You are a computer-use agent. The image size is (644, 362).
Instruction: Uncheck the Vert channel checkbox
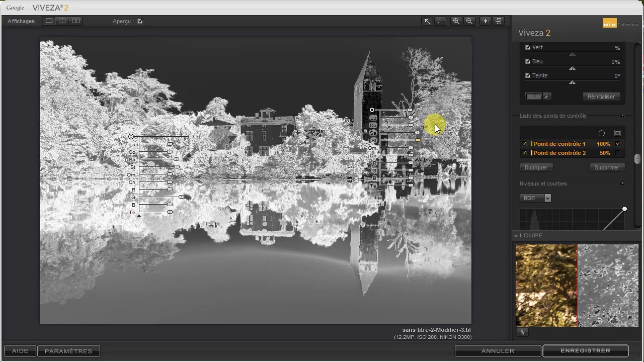[x=528, y=47]
